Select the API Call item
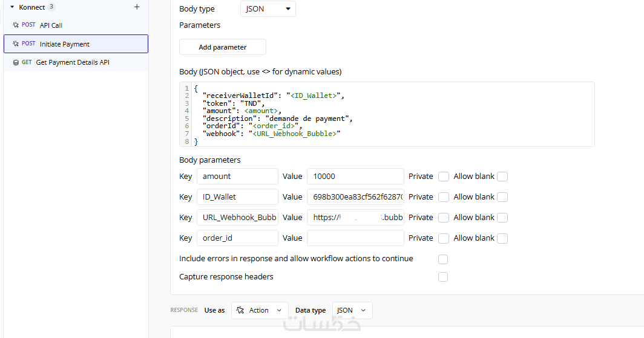 (x=51, y=25)
